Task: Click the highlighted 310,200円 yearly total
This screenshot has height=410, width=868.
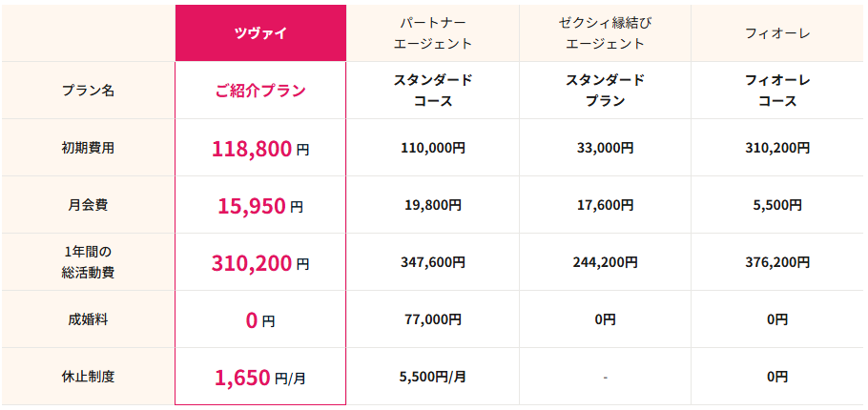Action: (260, 263)
